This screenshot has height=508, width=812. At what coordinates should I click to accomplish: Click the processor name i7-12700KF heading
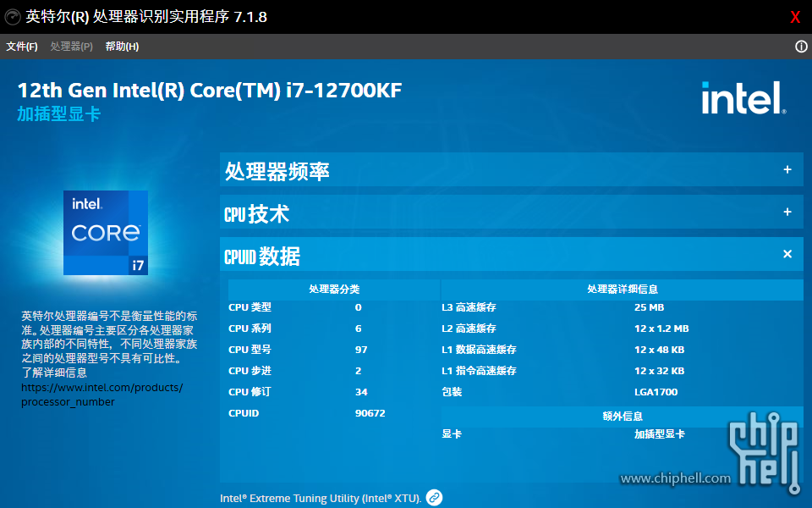(x=210, y=91)
